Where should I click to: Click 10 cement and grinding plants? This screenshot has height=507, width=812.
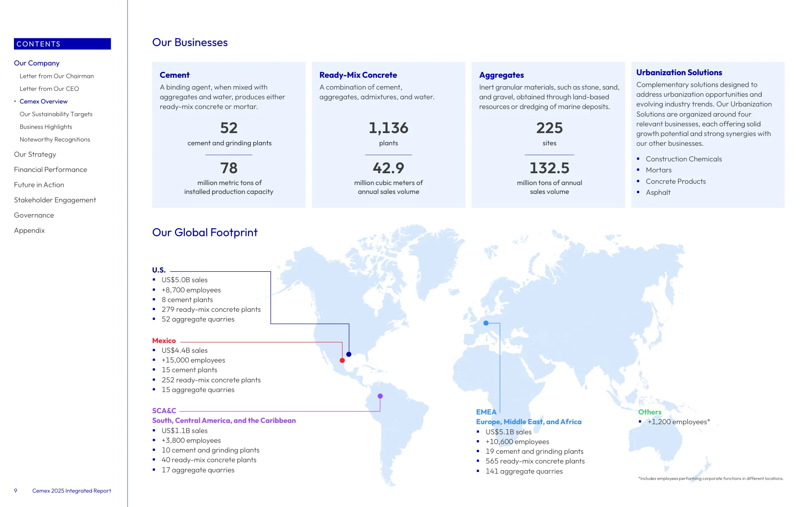click(x=211, y=450)
